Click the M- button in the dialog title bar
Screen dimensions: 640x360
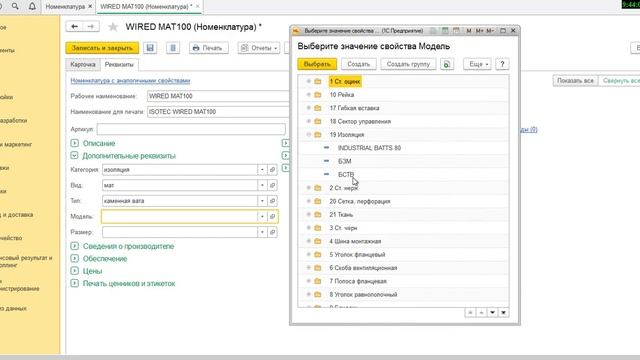pos(490,31)
